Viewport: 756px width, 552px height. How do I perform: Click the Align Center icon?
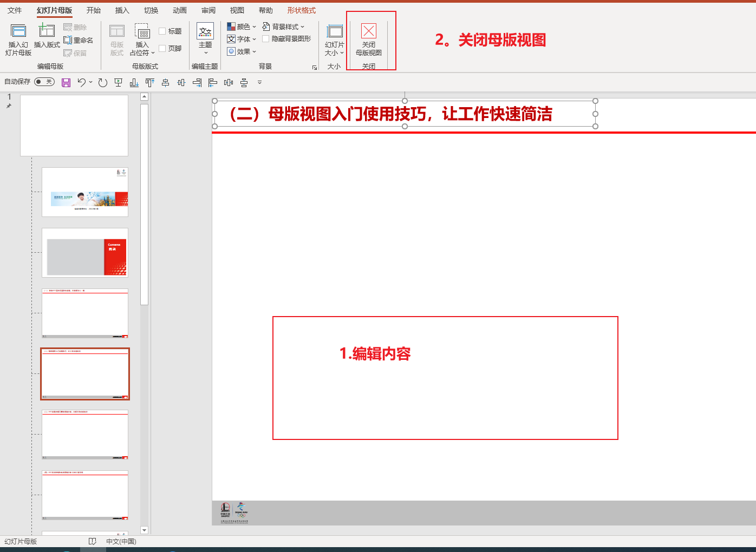(x=166, y=82)
